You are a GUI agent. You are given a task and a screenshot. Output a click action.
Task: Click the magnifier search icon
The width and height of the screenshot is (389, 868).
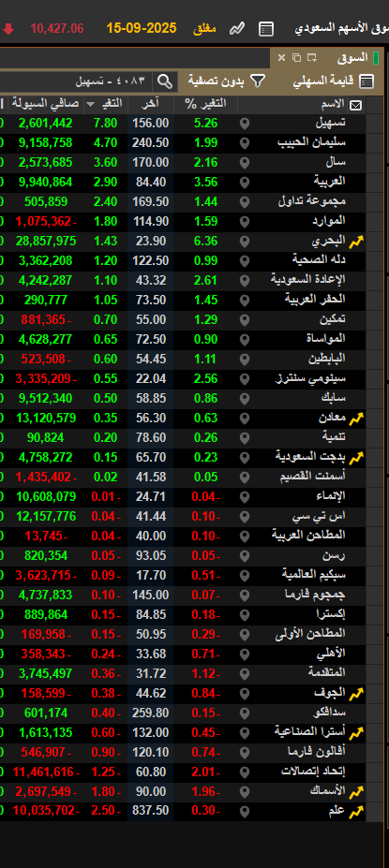pos(165,81)
